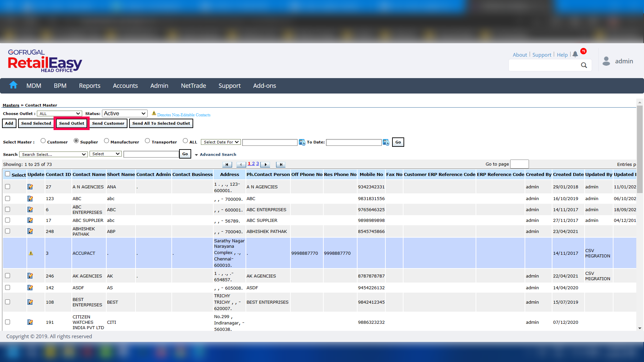Viewport: 644px width, 362px height.
Task: Tick checkbox for ABC SUPPLIER row
Action: click(x=8, y=220)
